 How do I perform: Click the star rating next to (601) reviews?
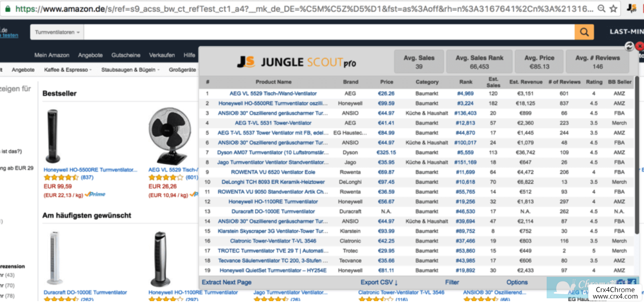tap(166, 178)
